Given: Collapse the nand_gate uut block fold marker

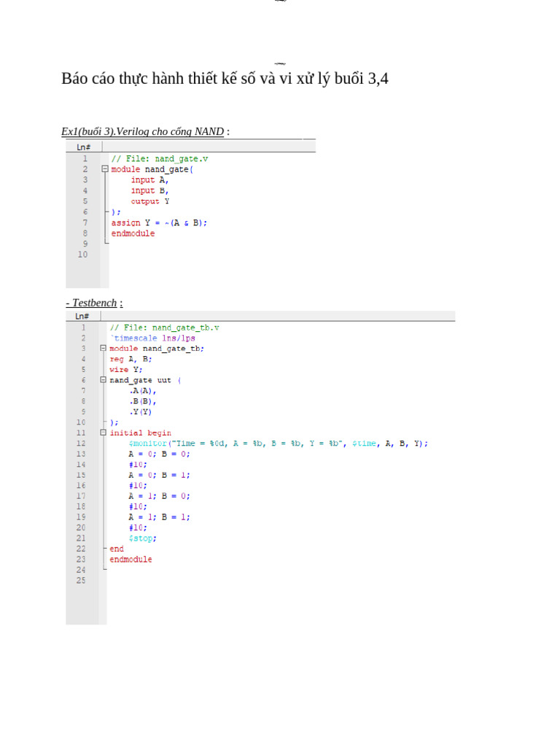Looking at the screenshot, I should click(x=104, y=380).
